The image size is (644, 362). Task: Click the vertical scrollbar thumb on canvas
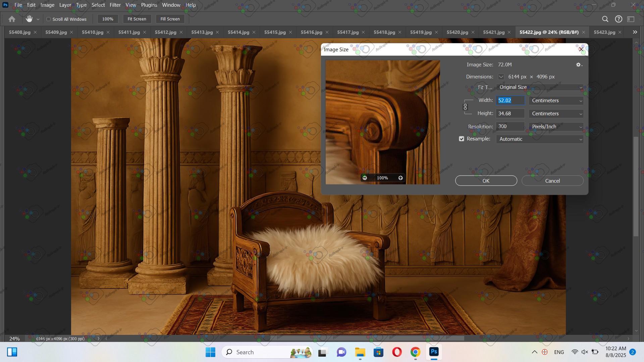click(x=636, y=186)
